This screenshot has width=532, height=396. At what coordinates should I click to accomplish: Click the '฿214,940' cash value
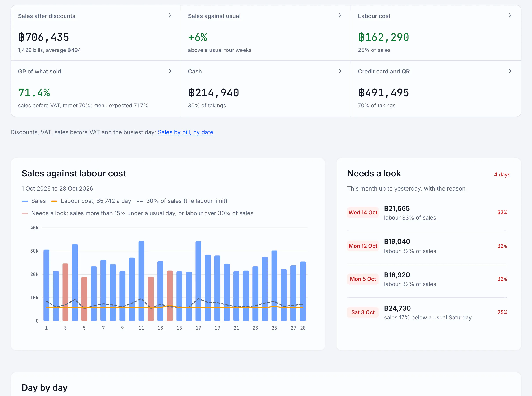pos(213,93)
